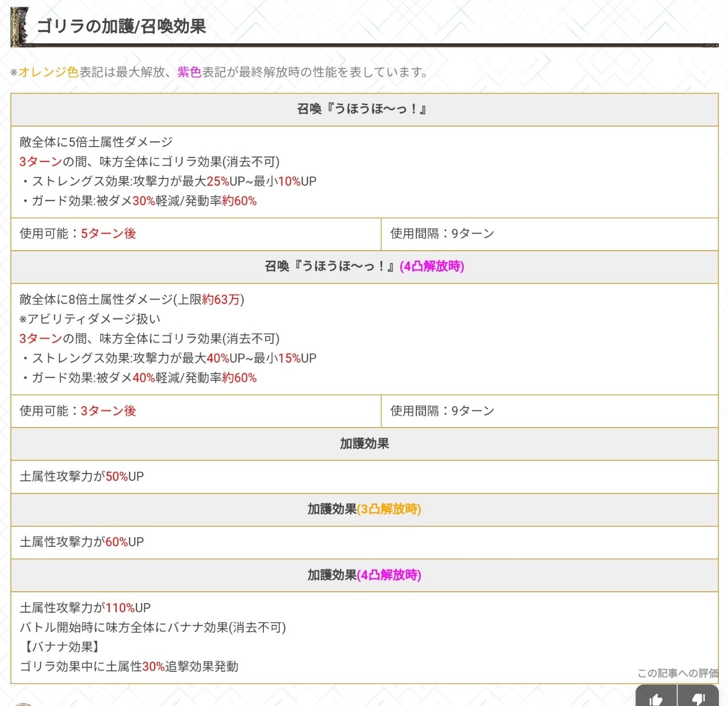The image size is (728, 706).
Task: Click the first '使用間隔：9ターン' cell
Action: pyautogui.click(x=442, y=234)
